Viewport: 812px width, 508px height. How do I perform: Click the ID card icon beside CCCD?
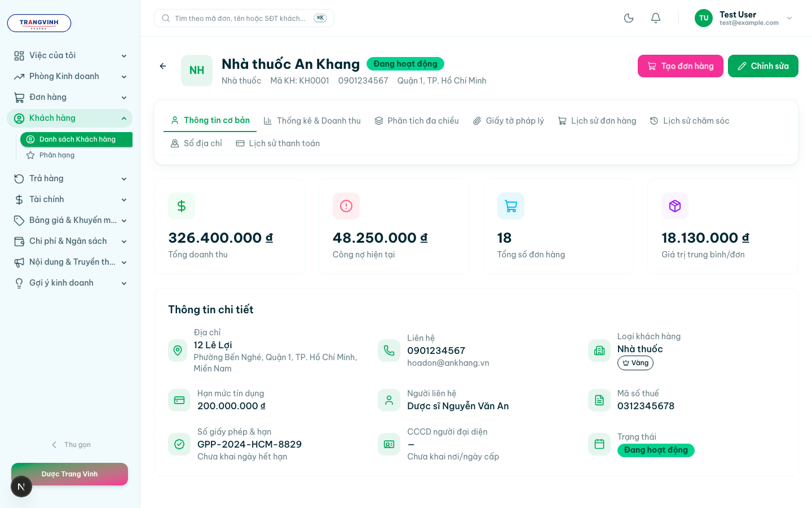coord(389,444)
